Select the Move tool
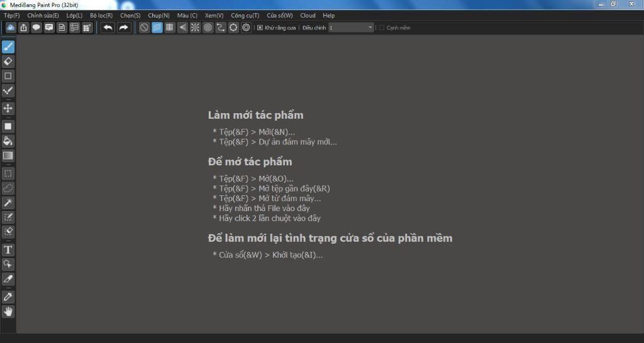The width and height of the screenshot is (644, 343). 8,108
